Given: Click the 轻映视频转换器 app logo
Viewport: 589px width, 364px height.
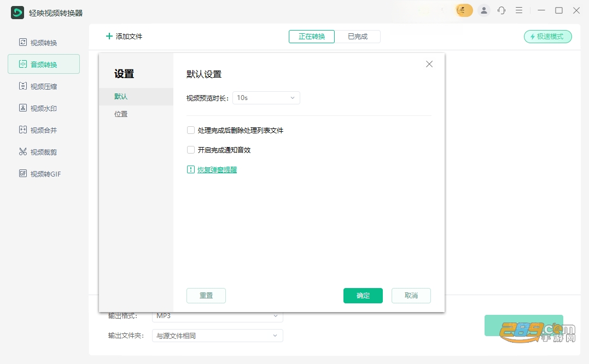Looking at the screenshot, I should 18,13.
